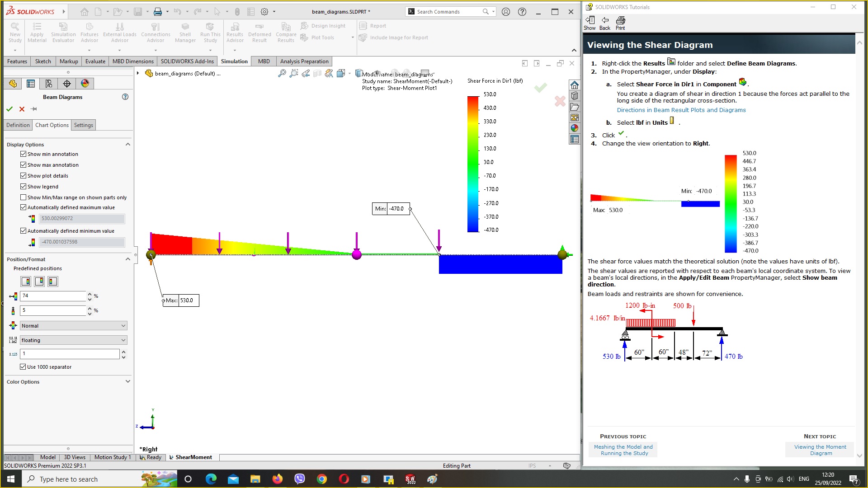Switch to Sketch tab
The height and width of the screenshot is (488, 868).
43,61
